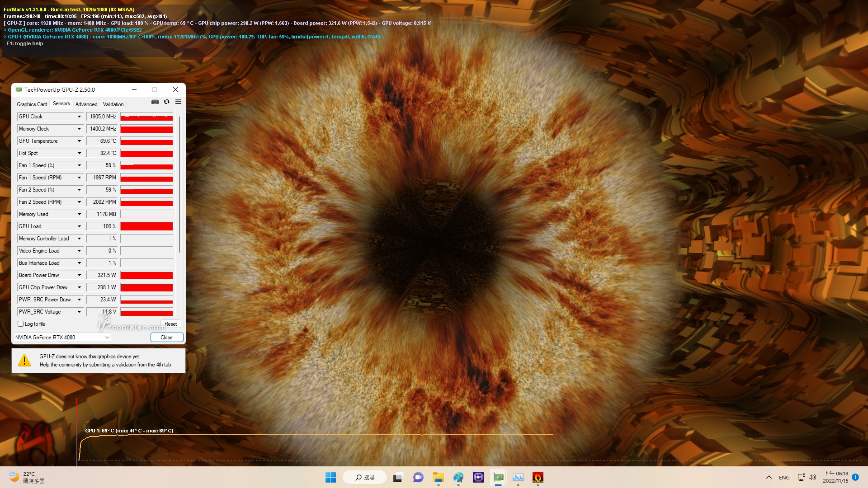Screen dimensions: 868x488
Task: Show hidden system tray icons
Action: pos(769,477)
